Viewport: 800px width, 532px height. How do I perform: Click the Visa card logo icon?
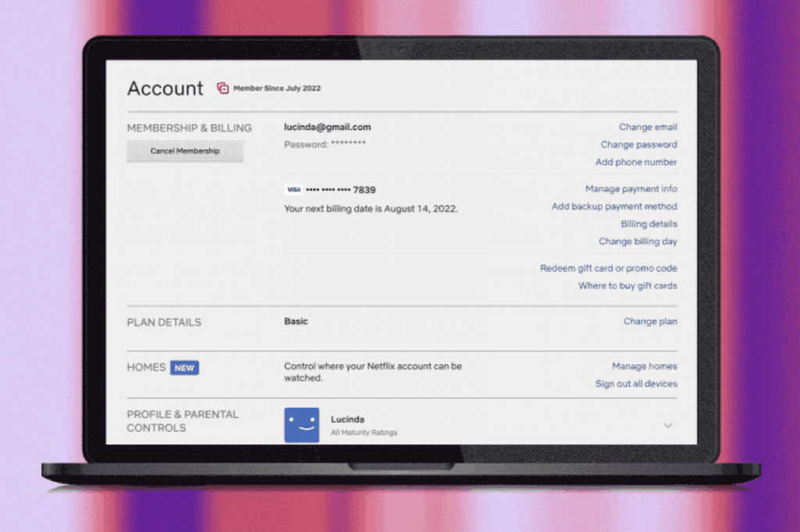pos(293,190)
